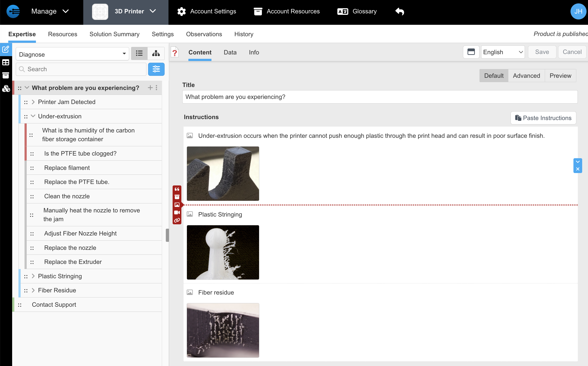
Task: Open the search filter sliders button
Action: (x=156, y=69)
